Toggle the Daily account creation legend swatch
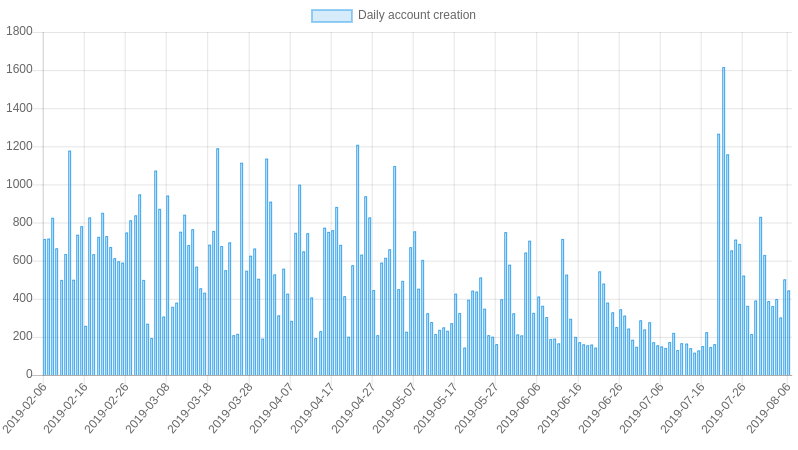 [x=332, y=16]
